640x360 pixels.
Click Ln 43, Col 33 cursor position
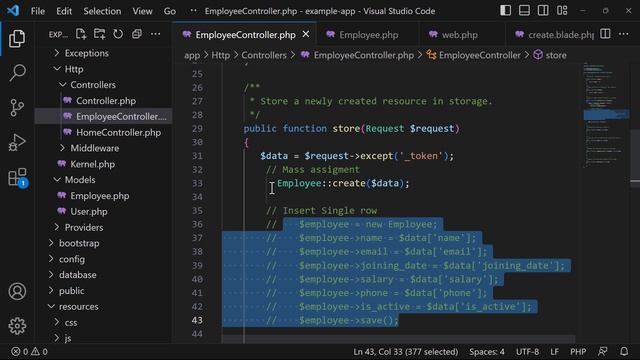pyautogui.click(x=405, y=351)
